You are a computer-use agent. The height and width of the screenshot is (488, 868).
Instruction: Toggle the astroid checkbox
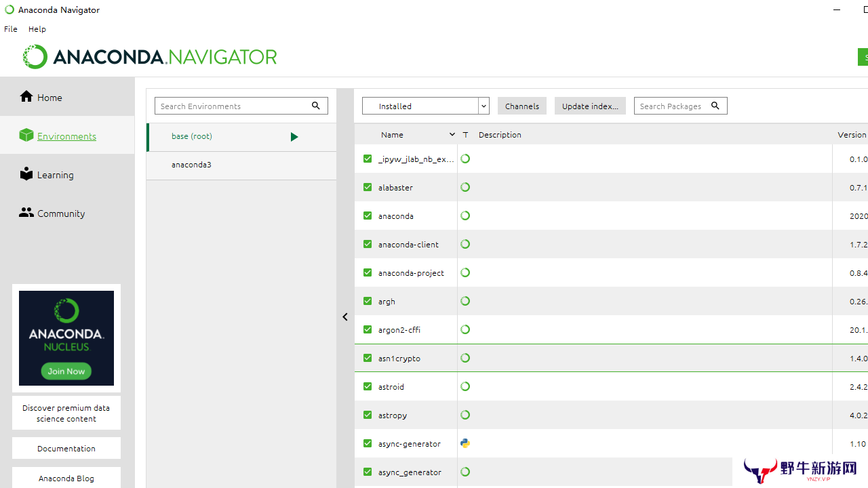pos(368,386)
